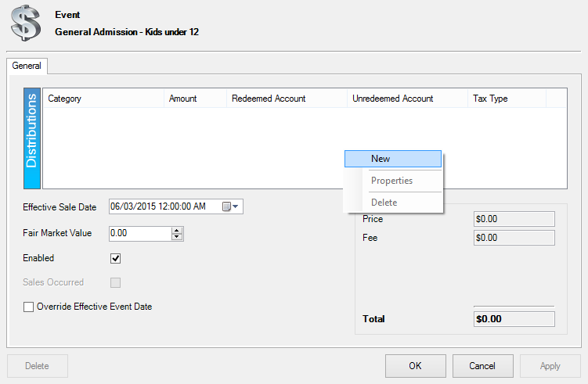Increase Fair Market Value with up arrow

[x=177, y=230]
